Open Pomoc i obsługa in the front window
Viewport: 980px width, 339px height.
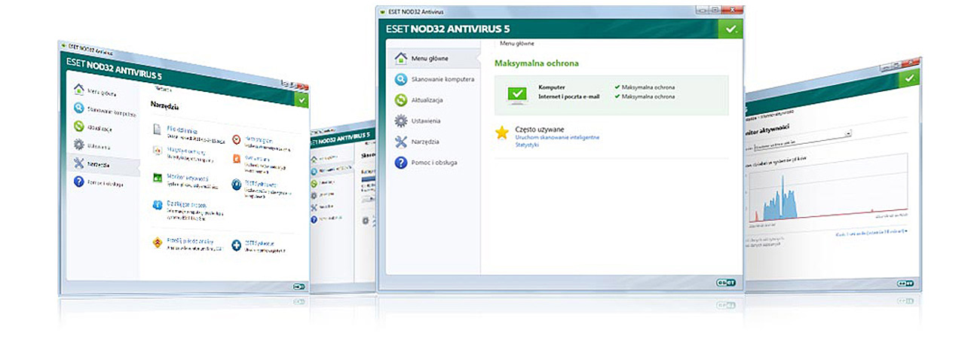click(x=433, y=162)
